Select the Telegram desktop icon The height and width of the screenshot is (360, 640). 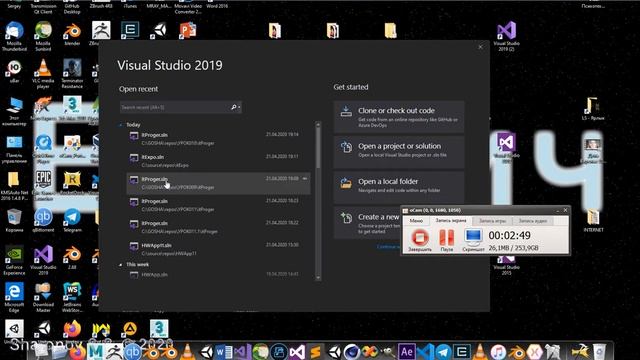coord(72,220)
